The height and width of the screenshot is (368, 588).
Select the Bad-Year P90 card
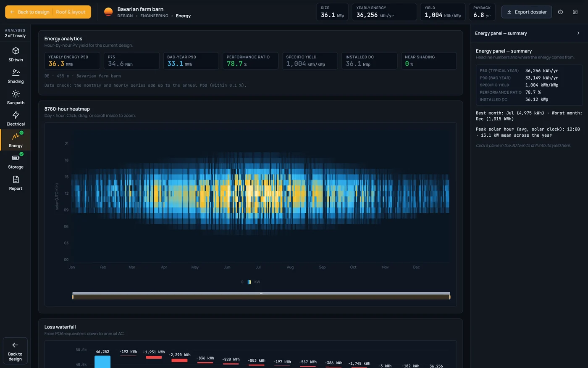[x=191, y=61]
